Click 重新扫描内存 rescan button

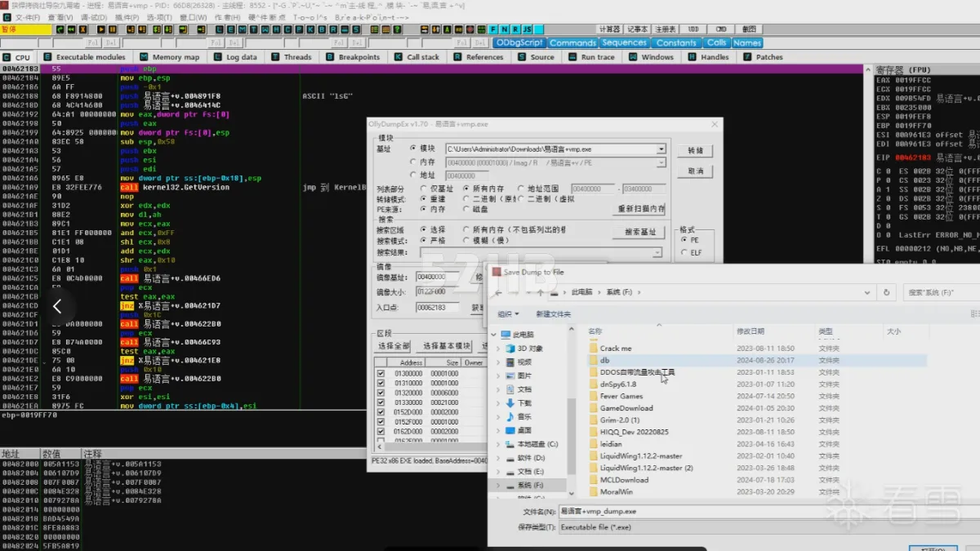(640, 209)
